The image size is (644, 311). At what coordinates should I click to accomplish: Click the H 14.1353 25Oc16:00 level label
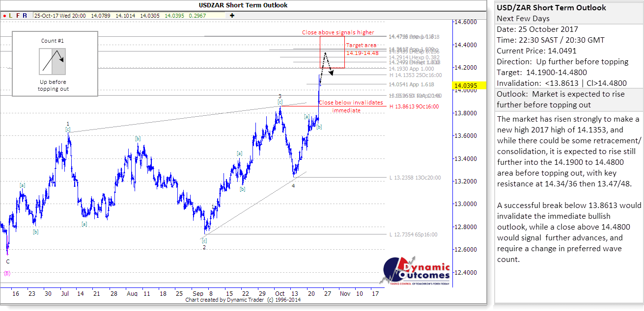(416, 75)
